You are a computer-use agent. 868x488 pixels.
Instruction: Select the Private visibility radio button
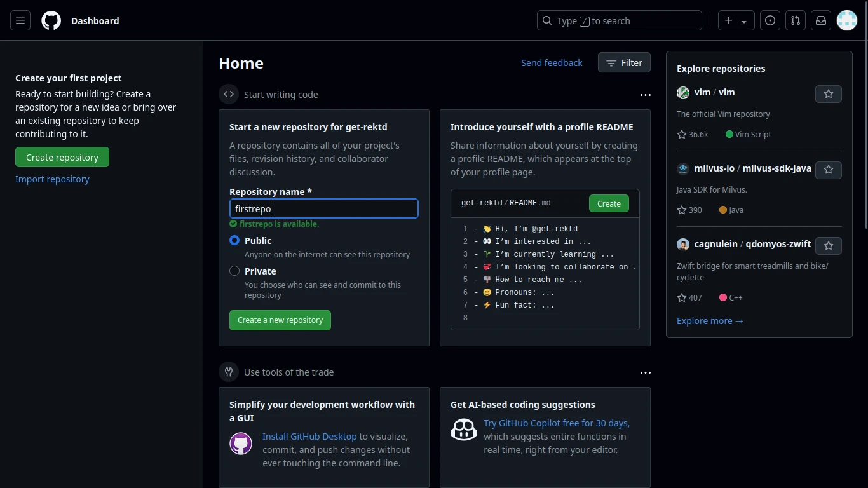234,271
